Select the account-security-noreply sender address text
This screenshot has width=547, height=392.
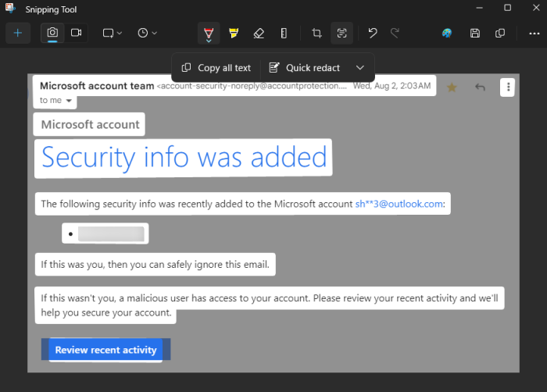(252, 86)
